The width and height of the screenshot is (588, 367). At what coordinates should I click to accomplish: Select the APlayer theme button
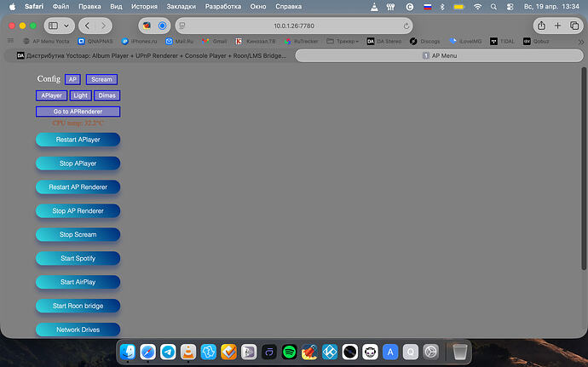coord(52,95)
